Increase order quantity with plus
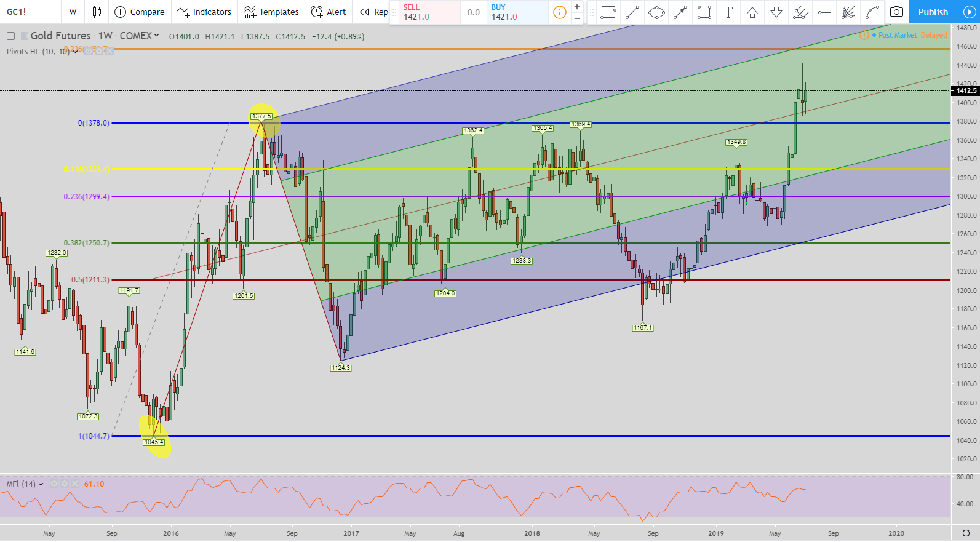Screen dimensions: 980x542 tap(577, 7)
